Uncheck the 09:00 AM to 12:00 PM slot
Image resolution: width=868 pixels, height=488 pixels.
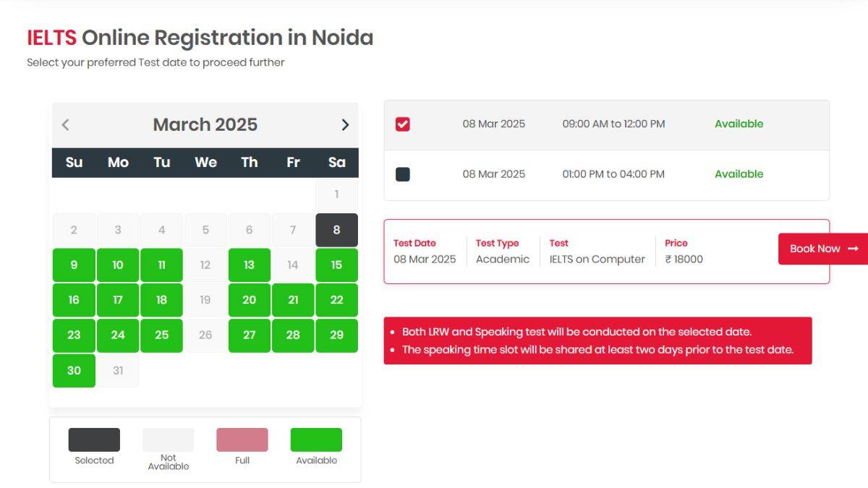[x=403, y=123]
